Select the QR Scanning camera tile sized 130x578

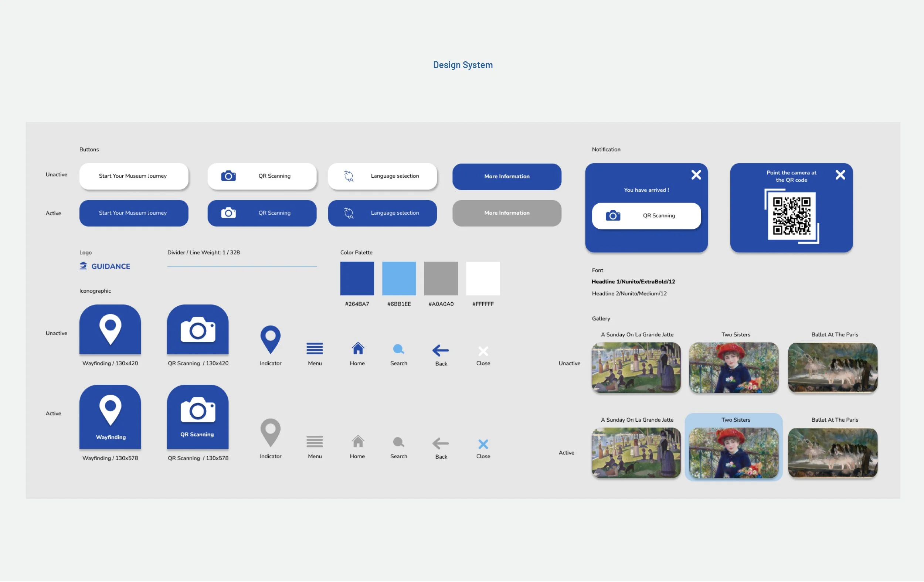(198, 418)
